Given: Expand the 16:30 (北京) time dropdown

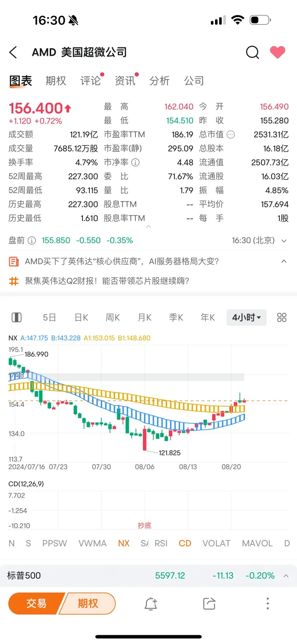Looking at the screenshot, I should 259,240.
